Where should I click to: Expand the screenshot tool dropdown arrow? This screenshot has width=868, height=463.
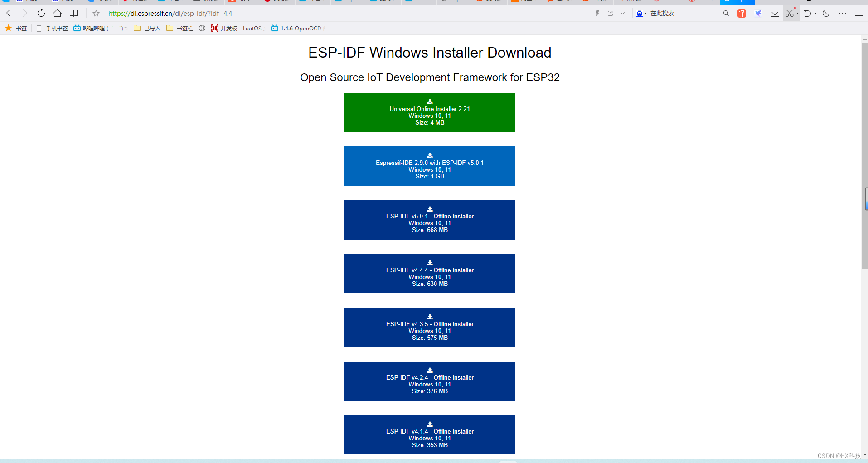[x=797, y=14]
